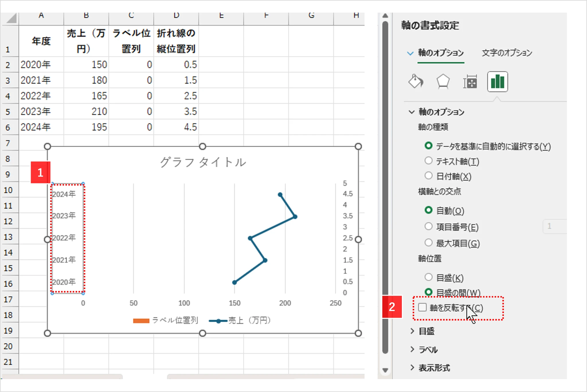587x392 pixels.
Task: Select the 日付軸 radio button
Action: click(428, 176)
